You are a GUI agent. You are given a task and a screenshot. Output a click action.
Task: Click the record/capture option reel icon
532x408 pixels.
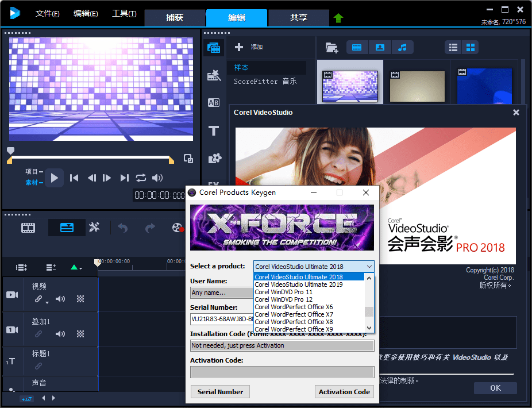pyautogui.click(x=178, y=228)
